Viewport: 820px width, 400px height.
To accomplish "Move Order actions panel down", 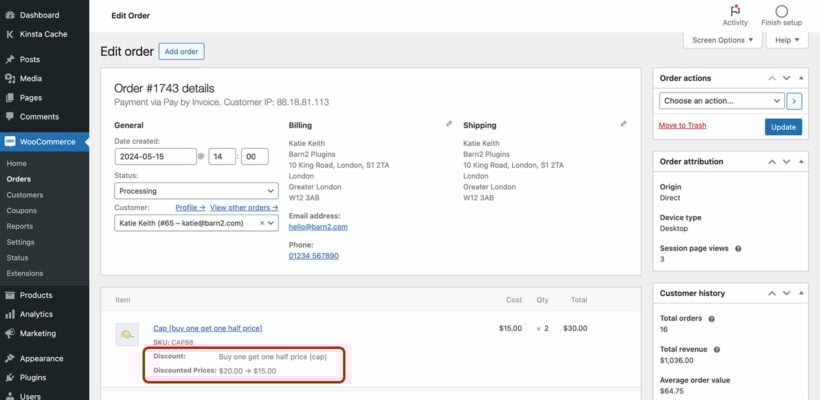I will click(787, 78).
